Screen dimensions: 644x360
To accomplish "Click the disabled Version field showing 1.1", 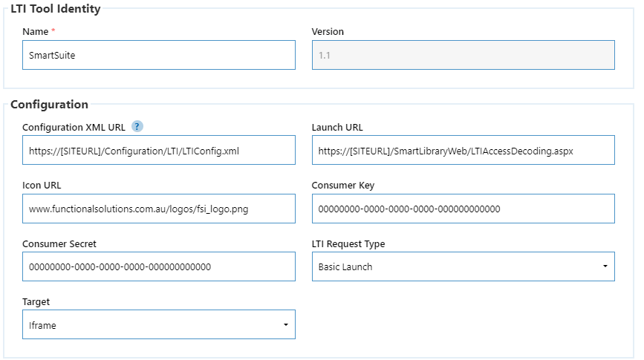I will [x=464, y=55].
